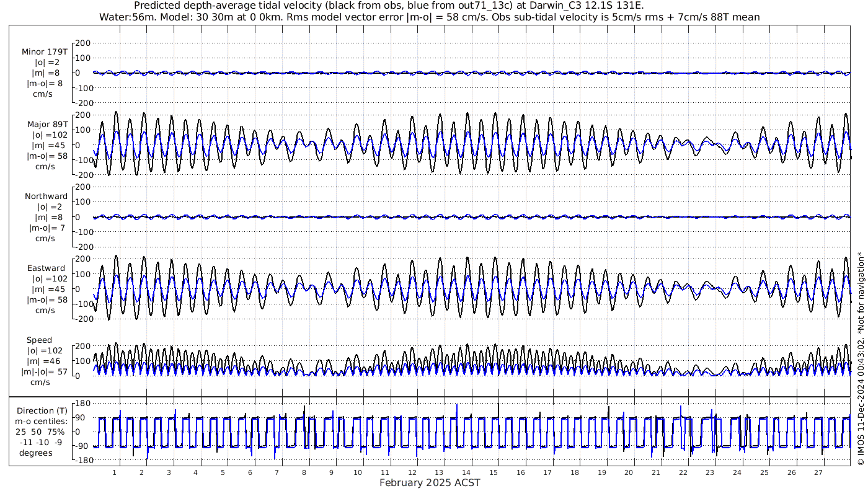This screenshot has width=868, height=496.
Task: Click the subtitle line starting 'Water:56m'
Action: point(429,17)
